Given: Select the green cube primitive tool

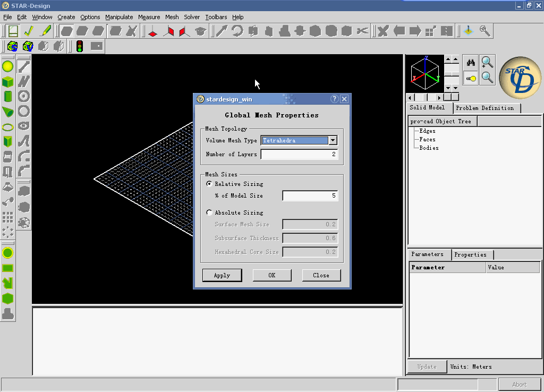Looking at the screenshot, I should pos(7,82).
